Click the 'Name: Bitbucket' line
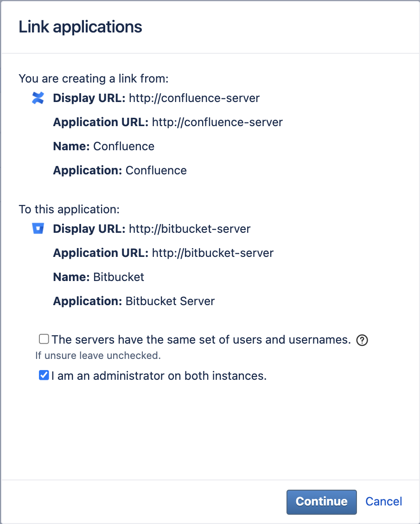Image resolution: width=420 pixels, height=524 pixels. 99,277
